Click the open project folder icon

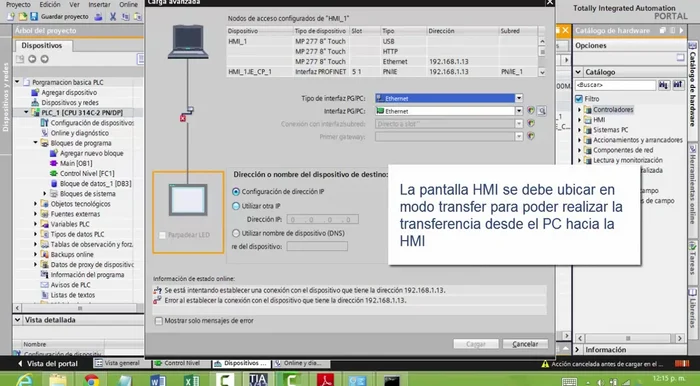tap(23, 17)
